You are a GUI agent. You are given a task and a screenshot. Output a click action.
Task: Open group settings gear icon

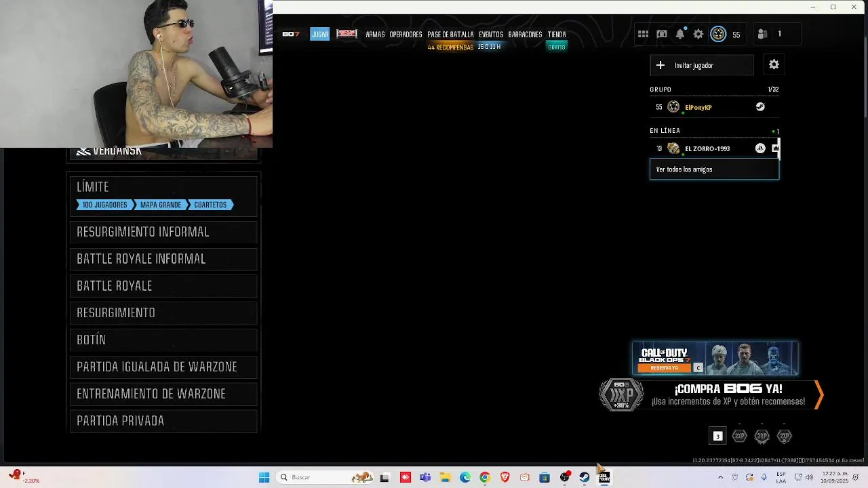(774, 64)
